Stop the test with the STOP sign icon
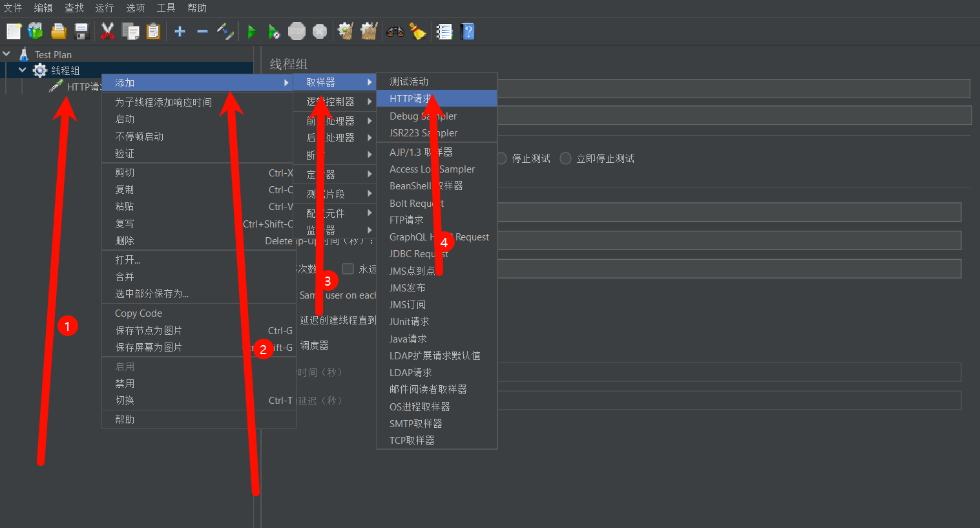 coord(297,31)
